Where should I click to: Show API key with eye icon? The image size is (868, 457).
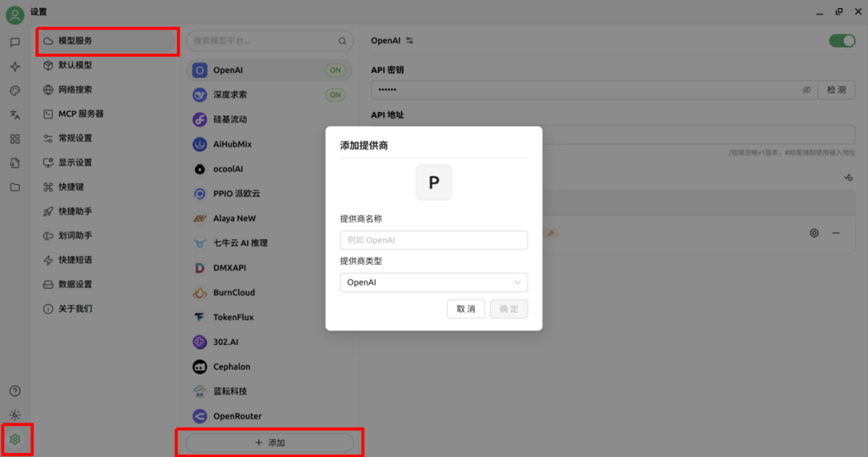click(x=806, y=90)
